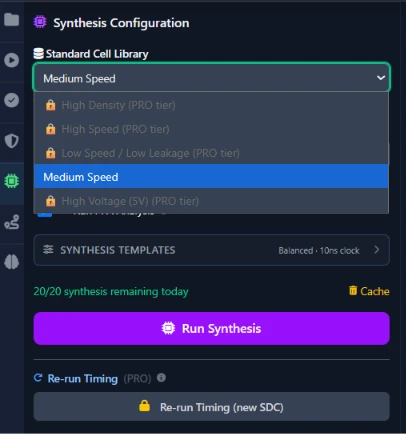Choose High Voltage (5V) PRO option
406x434 pixels.
point(211,201)
